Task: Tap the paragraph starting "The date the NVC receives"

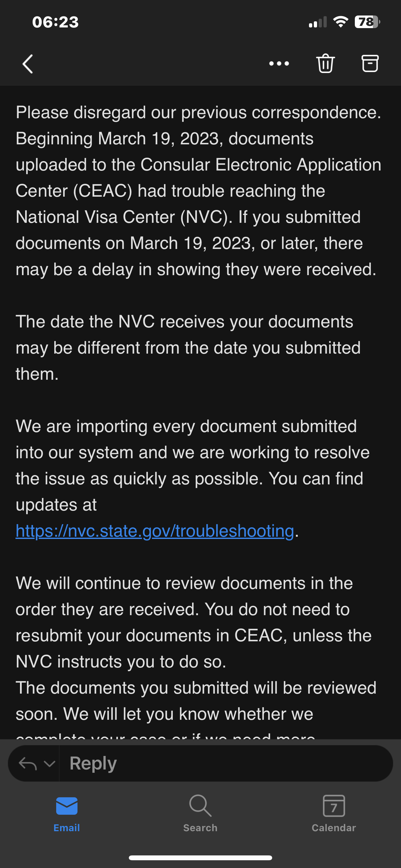Action: 188,348
